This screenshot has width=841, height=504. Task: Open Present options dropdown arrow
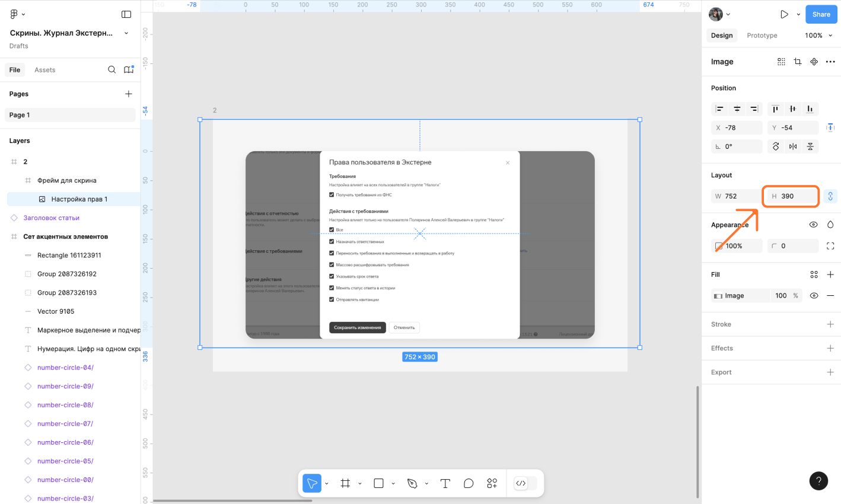pyautogui.click(x=798, y=14)
